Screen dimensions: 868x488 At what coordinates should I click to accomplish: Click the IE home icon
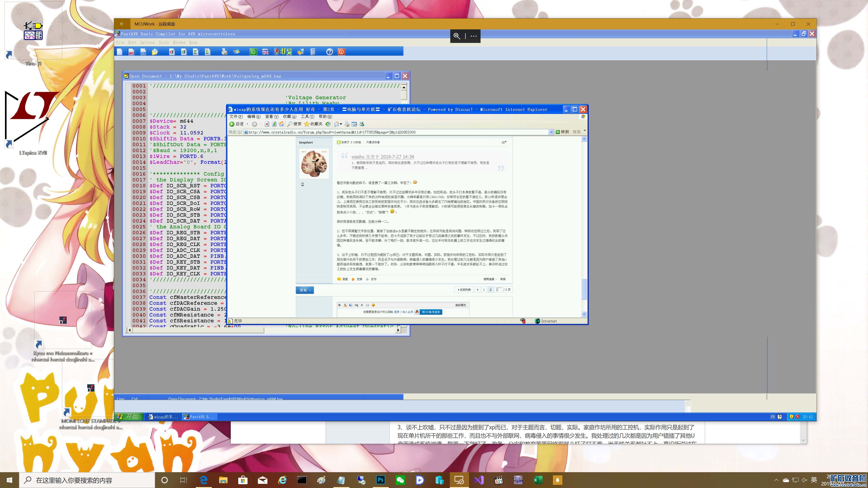281,124
